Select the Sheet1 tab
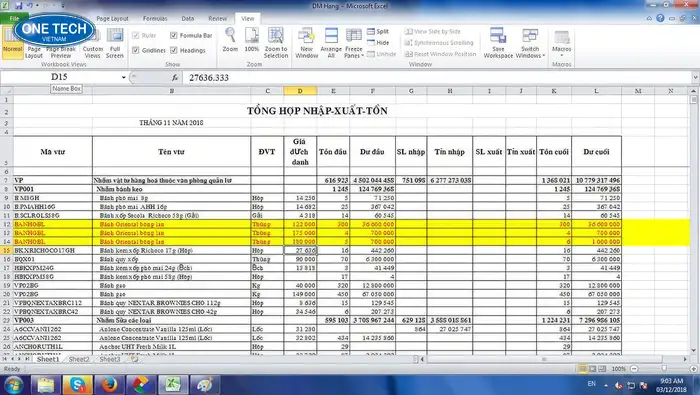700x395 pixels. pos(48,359)
